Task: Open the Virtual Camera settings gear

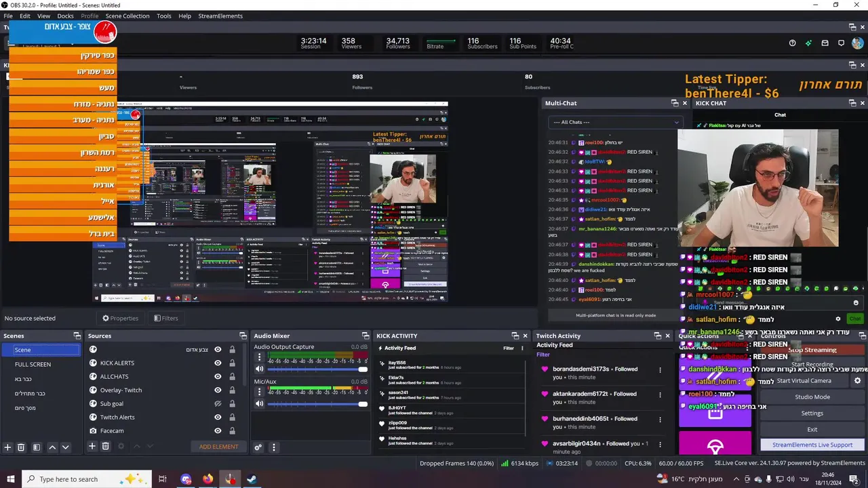Action: (857, 381)
